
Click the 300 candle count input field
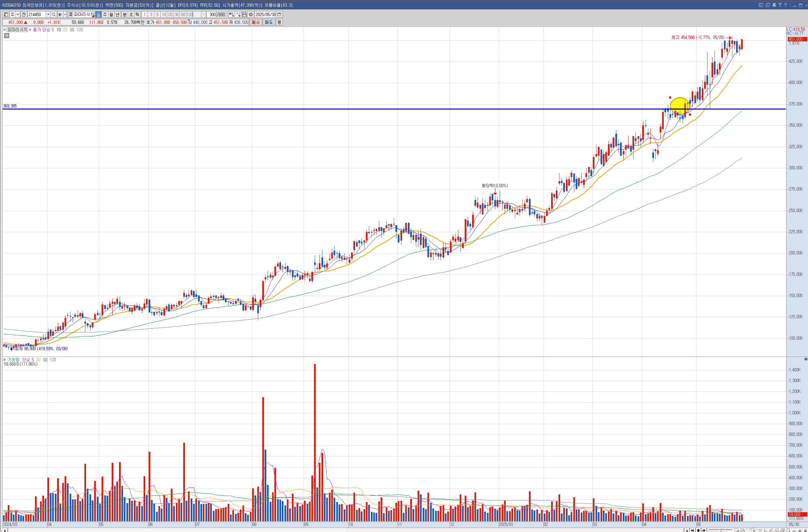212,14
